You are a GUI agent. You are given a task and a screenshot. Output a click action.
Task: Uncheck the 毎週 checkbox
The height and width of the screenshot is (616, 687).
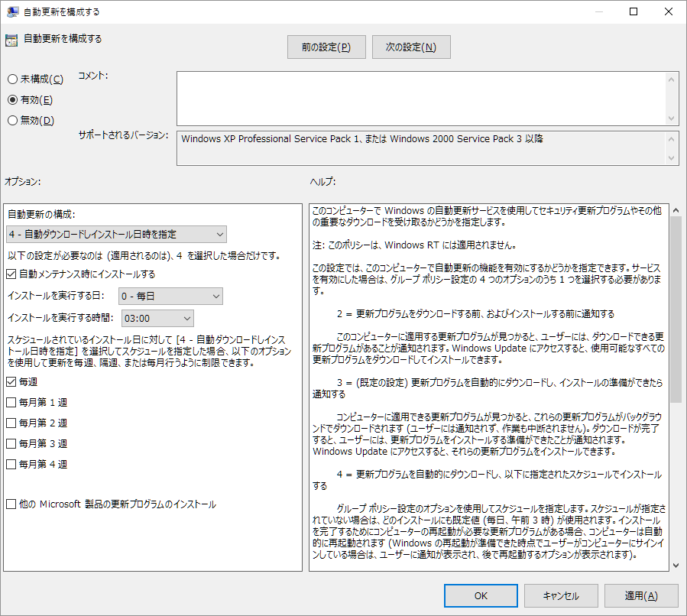click(11, 381)
